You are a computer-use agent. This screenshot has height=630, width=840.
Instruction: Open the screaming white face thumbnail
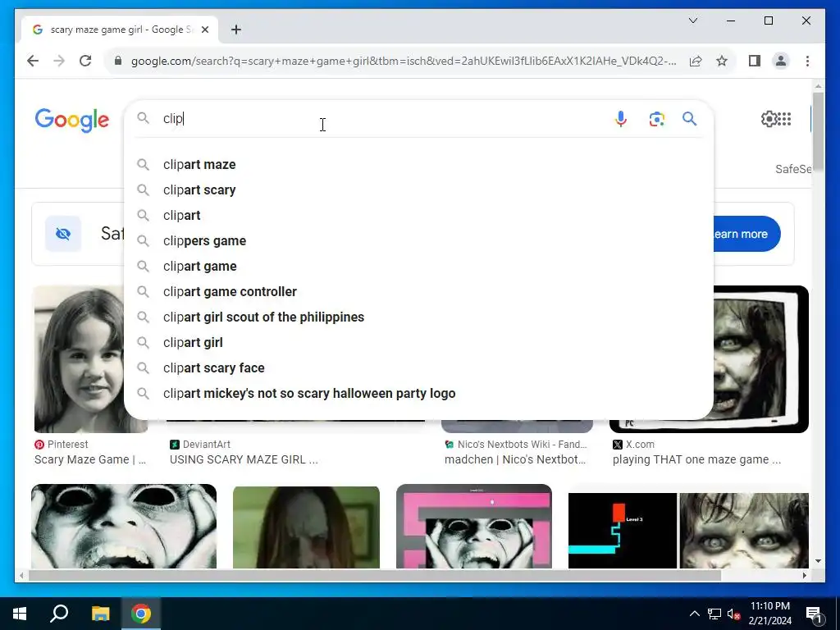click(x=124, y=526)
